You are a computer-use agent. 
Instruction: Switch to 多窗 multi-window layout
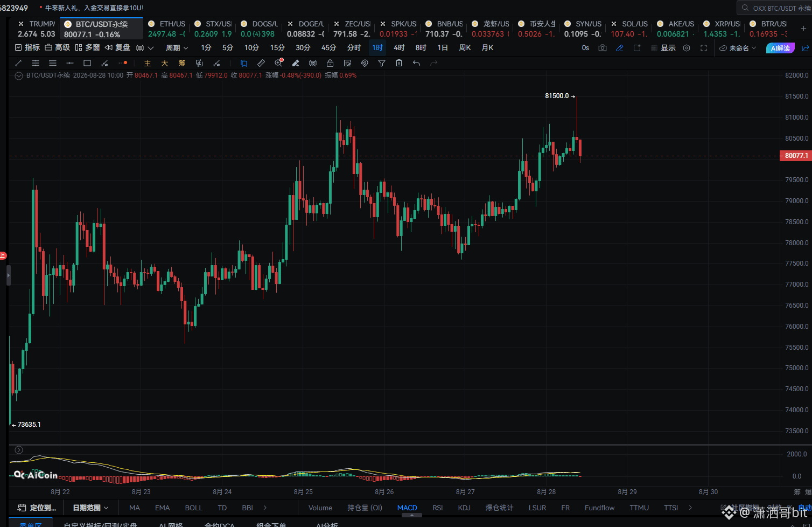point(88,47)
